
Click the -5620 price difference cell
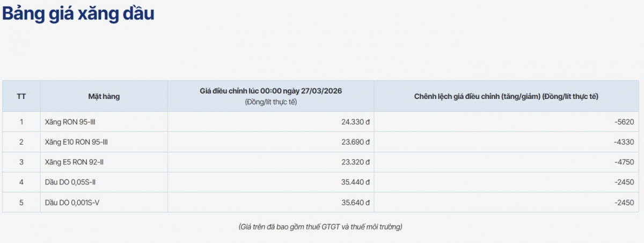pyautogui.click(x=624, y=122)
